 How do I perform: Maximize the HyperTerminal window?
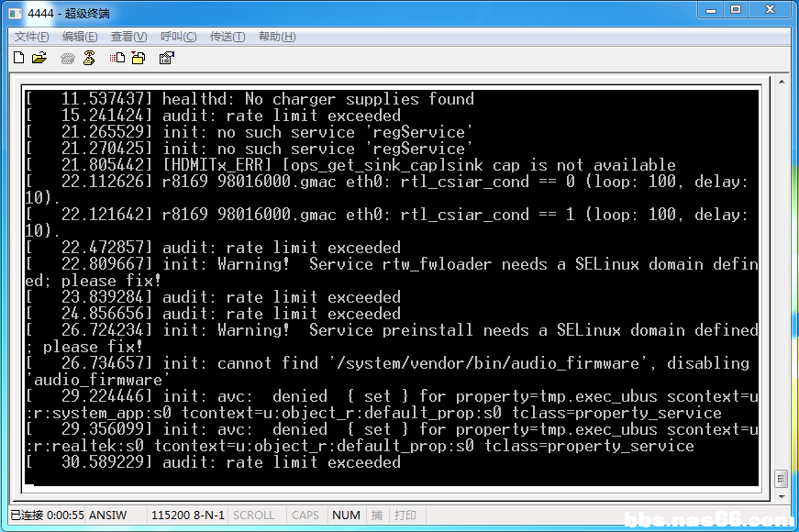click(736, 10)
